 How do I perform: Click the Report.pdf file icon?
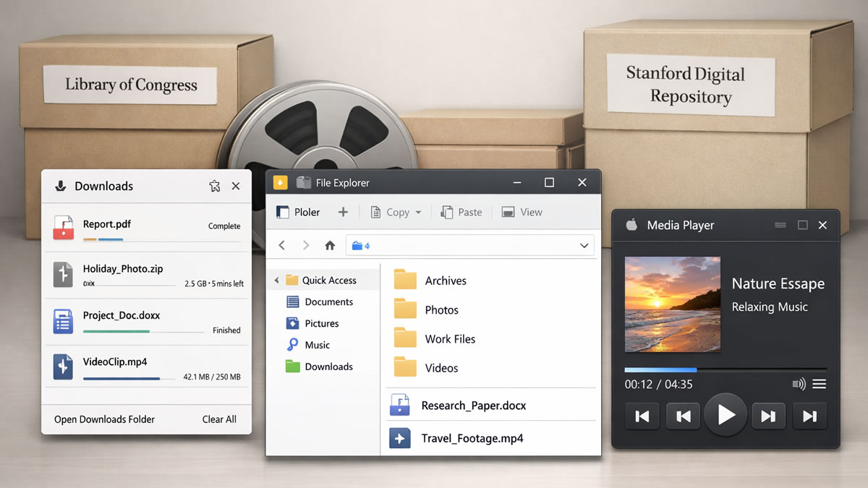click(x=64, y=227)
